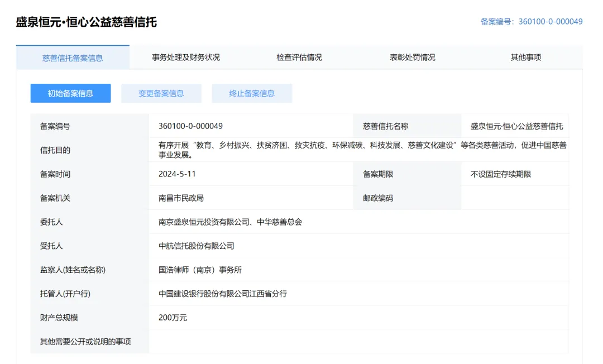Click the 监察人(姓名或名称) row label
This screenshot has width=603, height=364.
[x=73, y=270]
